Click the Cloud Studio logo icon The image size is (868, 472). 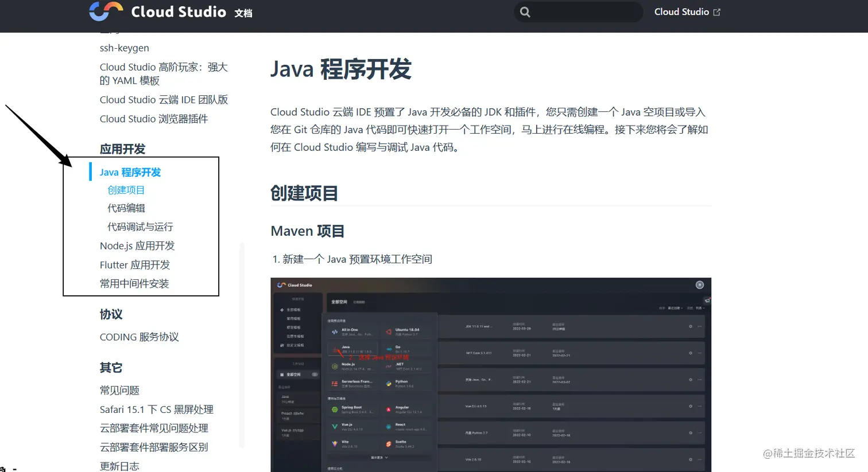(x=106, y=11)
